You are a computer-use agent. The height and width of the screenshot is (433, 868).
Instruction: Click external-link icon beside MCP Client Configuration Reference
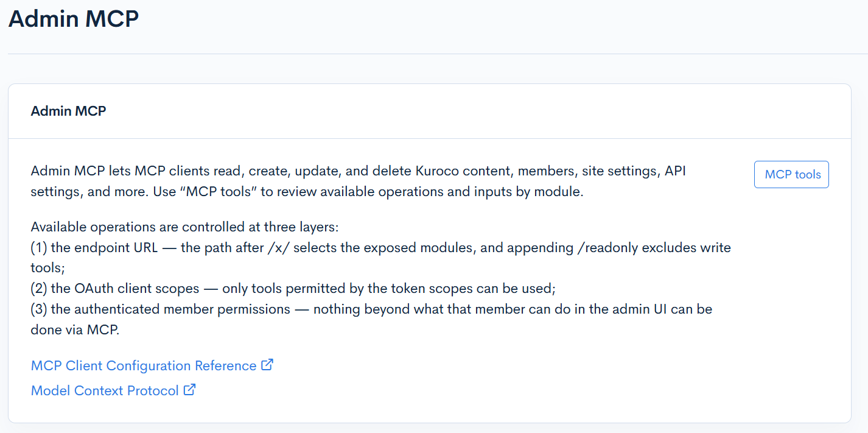267,365
